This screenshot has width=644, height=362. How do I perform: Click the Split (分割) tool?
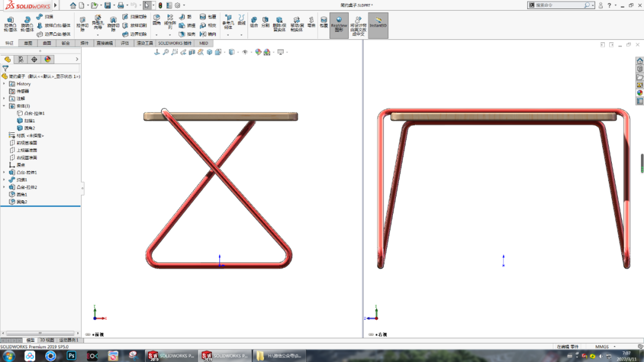tap(265, 23)
